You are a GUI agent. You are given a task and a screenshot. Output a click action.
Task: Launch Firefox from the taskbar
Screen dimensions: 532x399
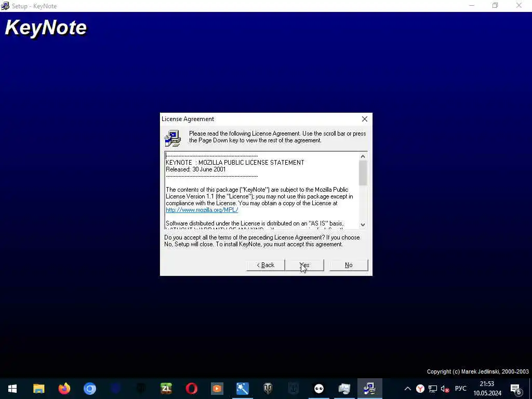coord(64,389)
